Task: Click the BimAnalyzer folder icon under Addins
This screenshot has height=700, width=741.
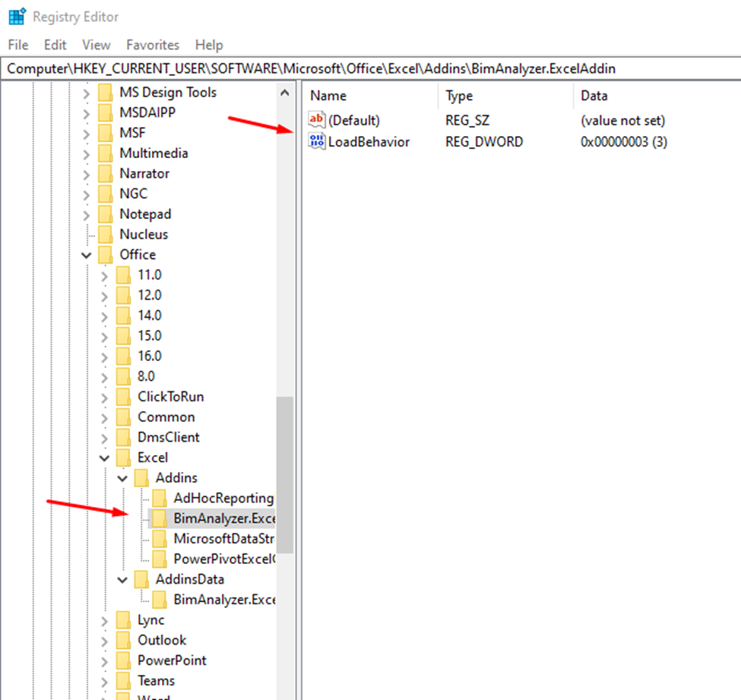Action: click(x=160, y=519)
